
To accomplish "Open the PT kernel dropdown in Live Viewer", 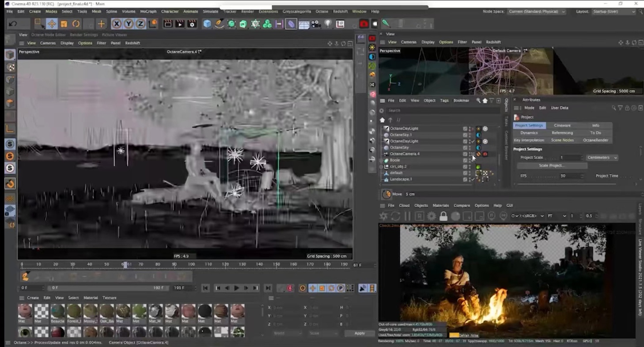I will coord(557,216).
